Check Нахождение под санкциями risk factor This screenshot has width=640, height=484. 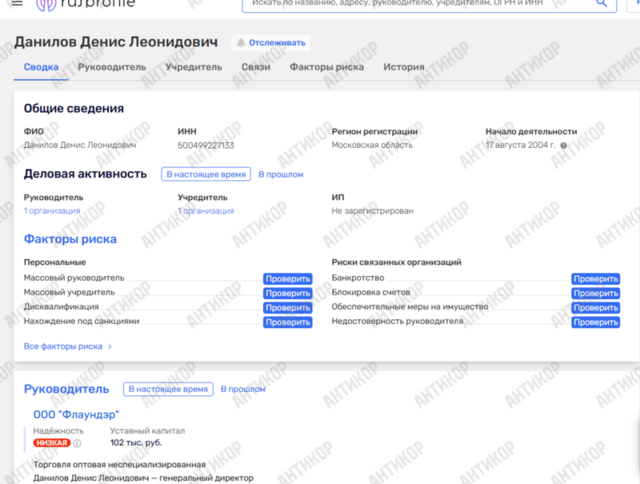(x=288, y=322)
